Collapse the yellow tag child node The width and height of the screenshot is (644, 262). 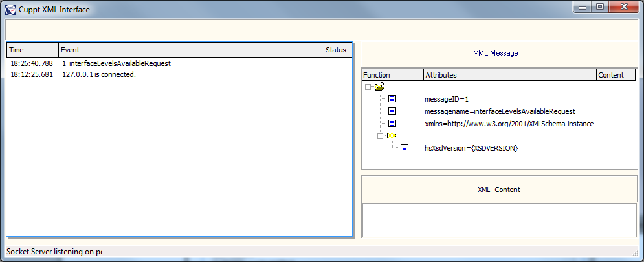(380, 136)
